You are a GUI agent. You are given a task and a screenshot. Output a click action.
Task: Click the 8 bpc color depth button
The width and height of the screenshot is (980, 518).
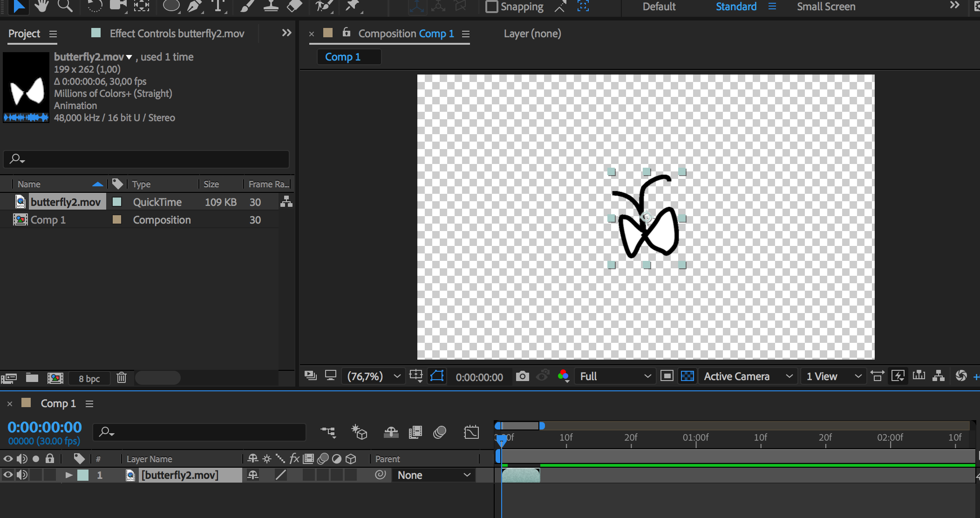click(89, 378)
